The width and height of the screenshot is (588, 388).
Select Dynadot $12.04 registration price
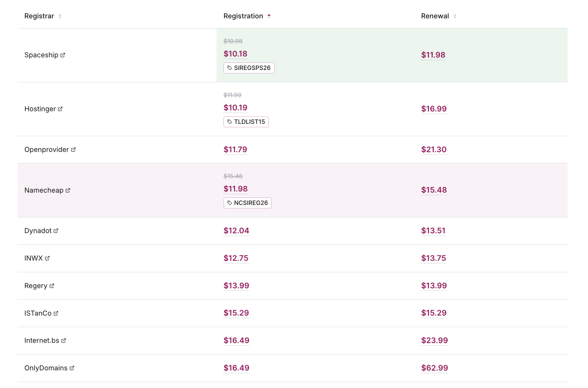point(236,231)
